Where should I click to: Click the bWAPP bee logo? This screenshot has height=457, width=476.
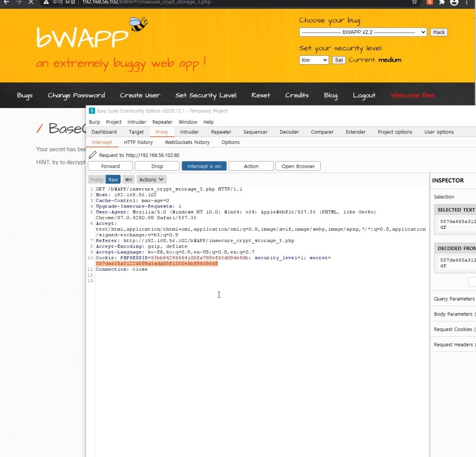coord(138,24)
